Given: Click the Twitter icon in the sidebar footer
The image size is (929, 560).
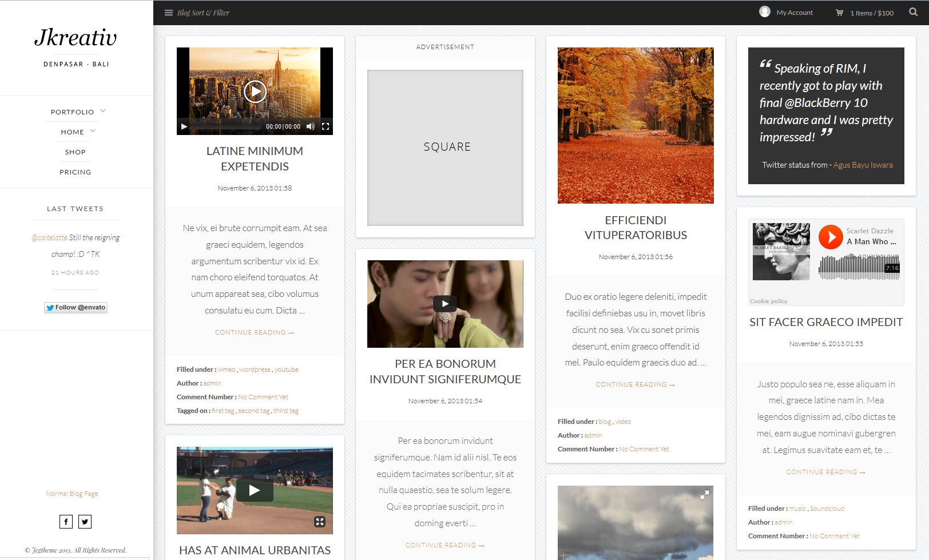Looking at the screenshot, I should [85, 521].
